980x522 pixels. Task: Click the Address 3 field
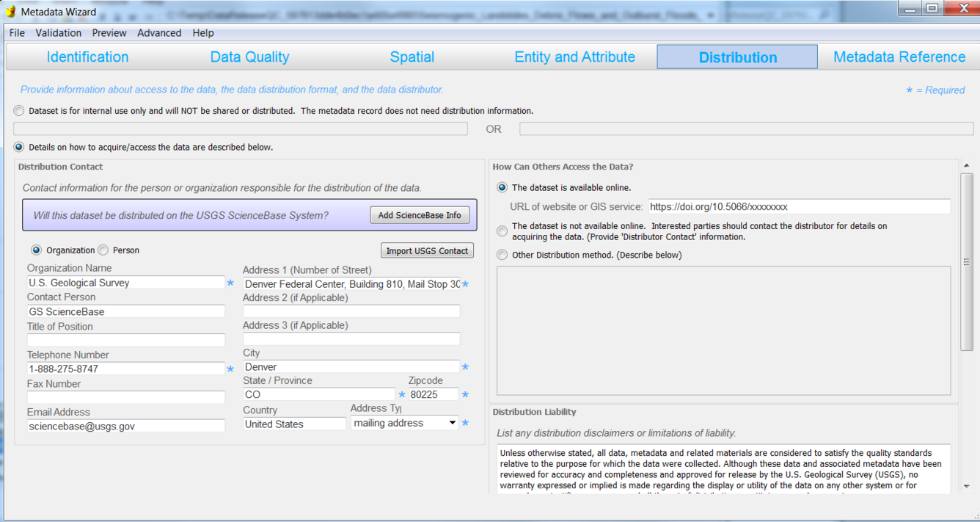[351, 339]
